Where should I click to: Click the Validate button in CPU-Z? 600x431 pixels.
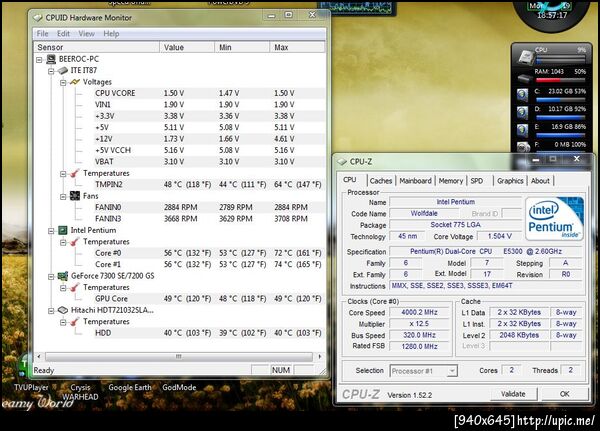point(514,394)
